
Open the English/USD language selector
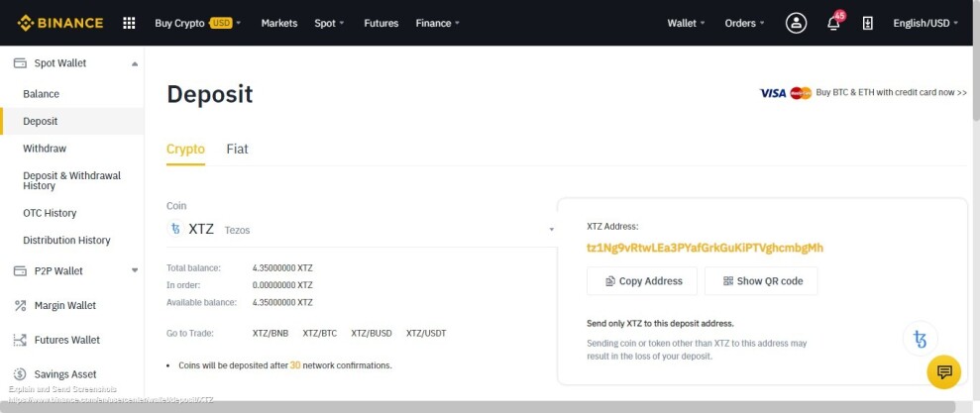click(925, 23)
